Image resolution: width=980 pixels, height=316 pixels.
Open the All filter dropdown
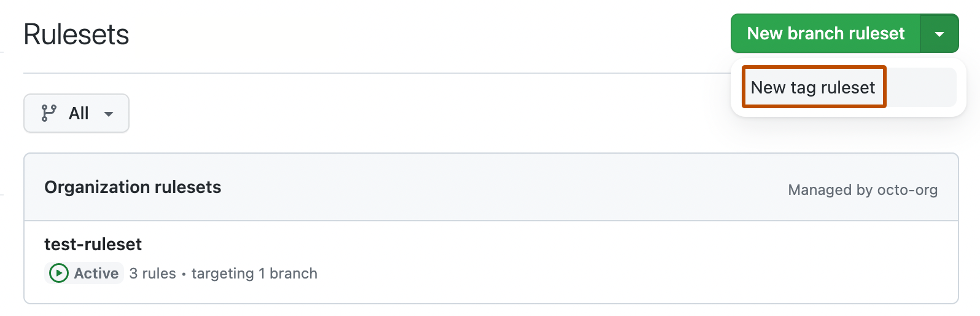click(x=76, y=113)
